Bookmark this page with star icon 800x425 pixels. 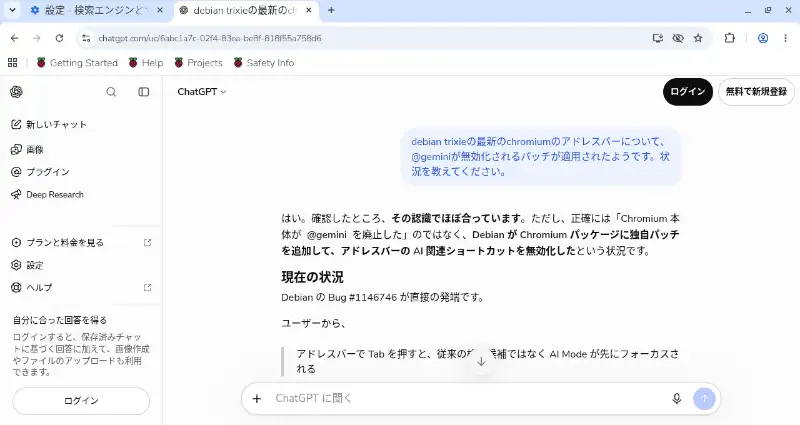point(698,38)
